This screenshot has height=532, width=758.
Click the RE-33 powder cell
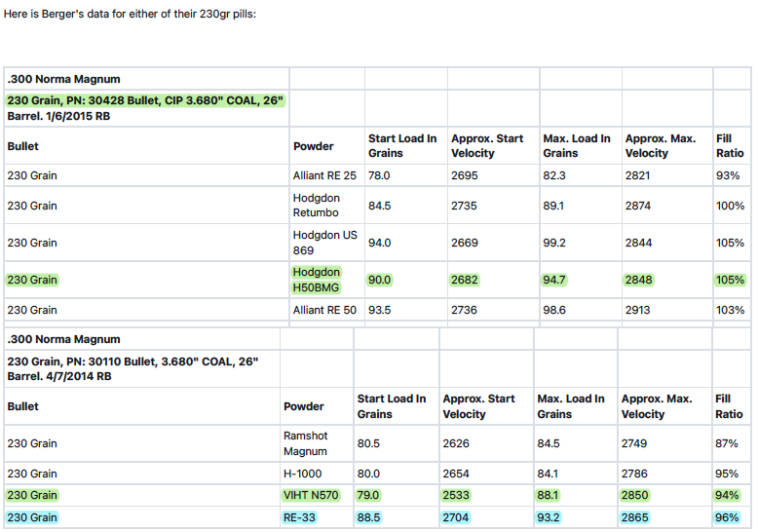(x=301, y=517)
